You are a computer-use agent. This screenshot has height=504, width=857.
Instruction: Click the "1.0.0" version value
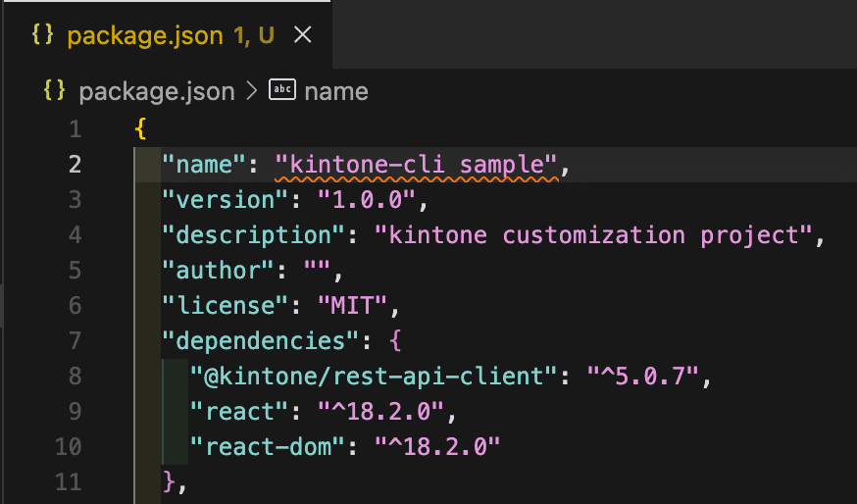coord(367,200)
